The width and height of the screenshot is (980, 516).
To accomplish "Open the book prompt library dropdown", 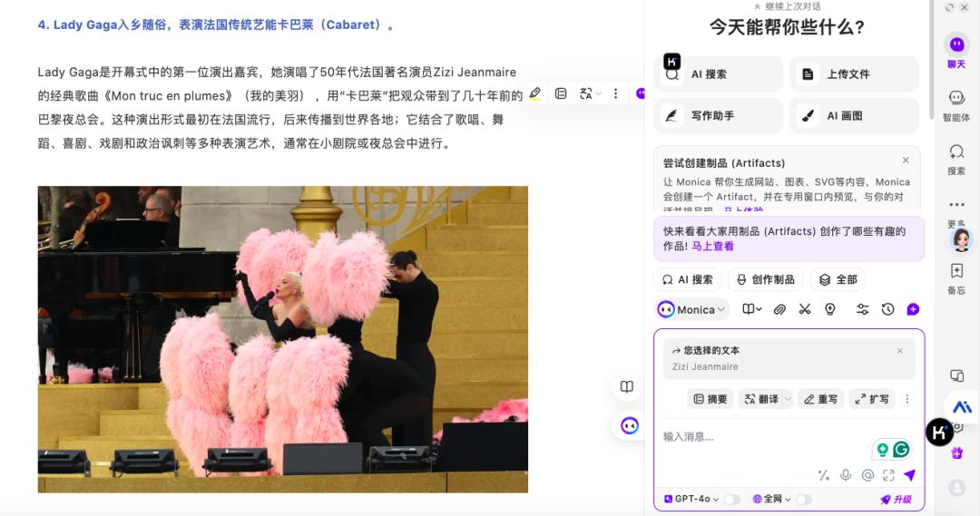I will click(752, 309).
